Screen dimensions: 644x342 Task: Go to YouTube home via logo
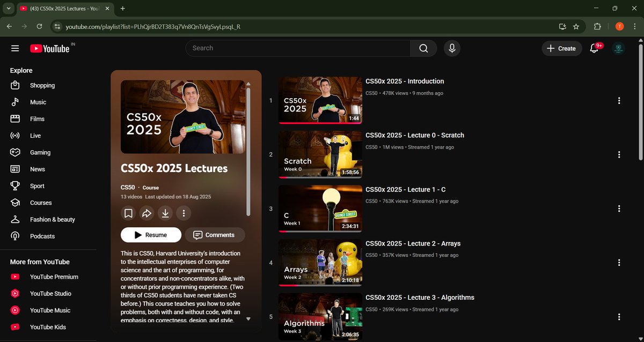tap(50, 48)
